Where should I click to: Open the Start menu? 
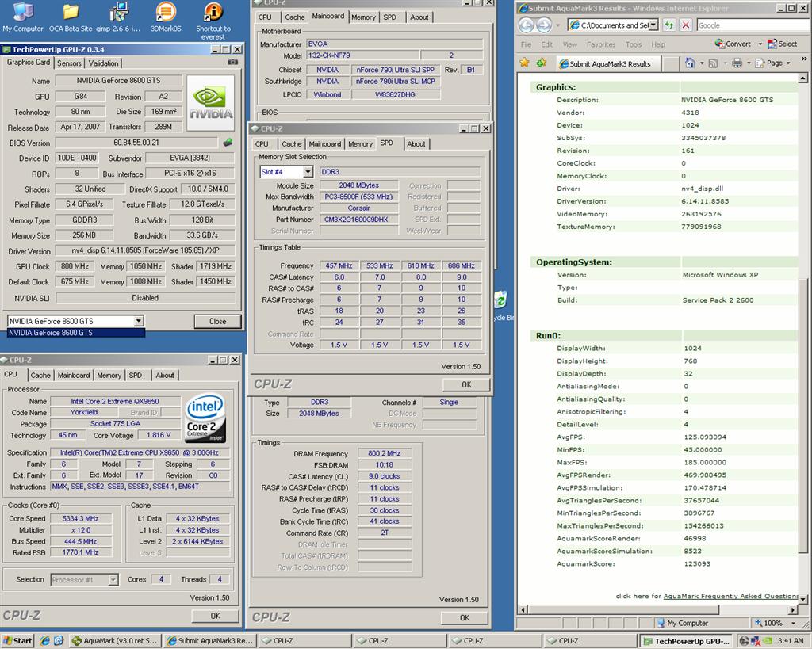click(17, 641)
